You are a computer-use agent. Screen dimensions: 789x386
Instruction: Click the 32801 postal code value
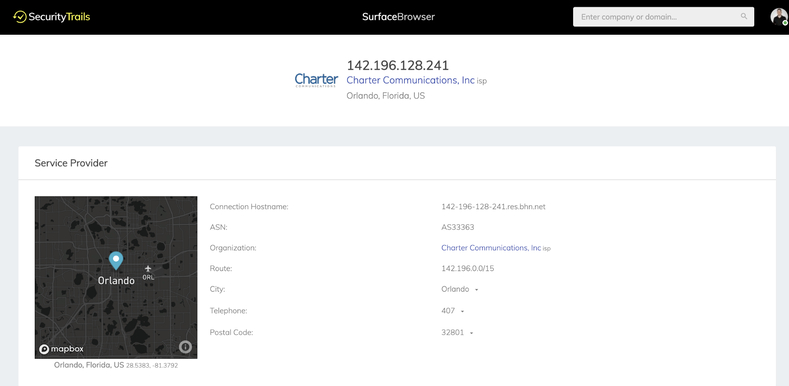click(452, 333)
